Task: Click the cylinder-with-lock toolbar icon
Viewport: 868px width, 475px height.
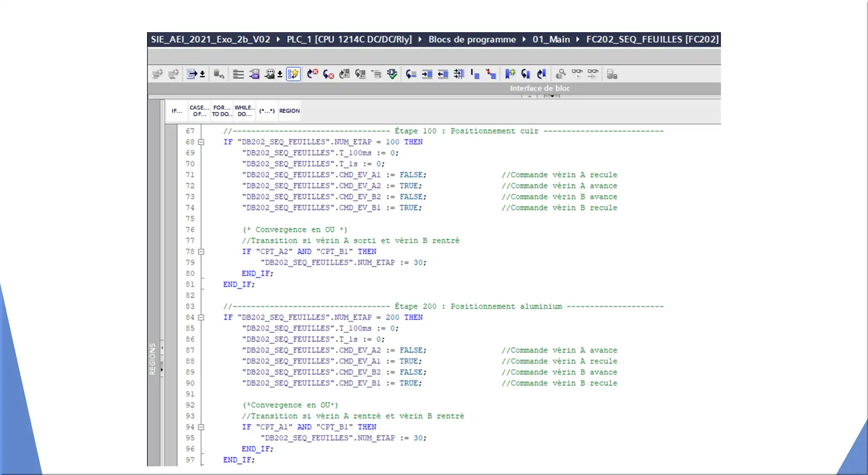Action: point(612,74)
